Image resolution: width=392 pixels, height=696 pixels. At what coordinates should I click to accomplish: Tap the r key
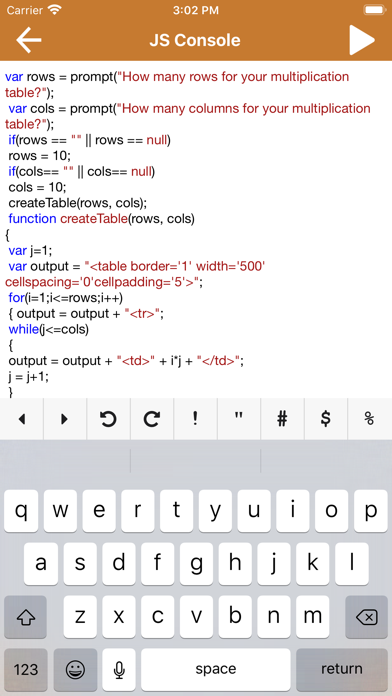point(138,510)
